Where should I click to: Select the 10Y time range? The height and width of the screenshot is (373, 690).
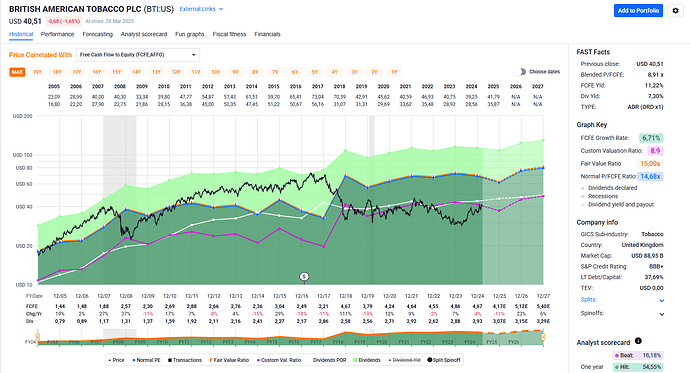click(x=216, y=72)
